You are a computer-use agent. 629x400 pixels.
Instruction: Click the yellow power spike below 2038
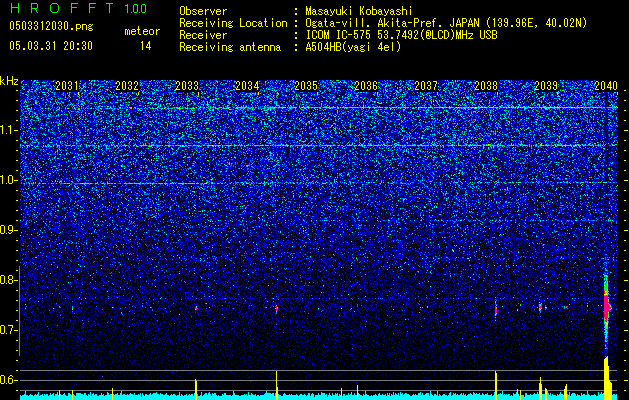[496, 386]
